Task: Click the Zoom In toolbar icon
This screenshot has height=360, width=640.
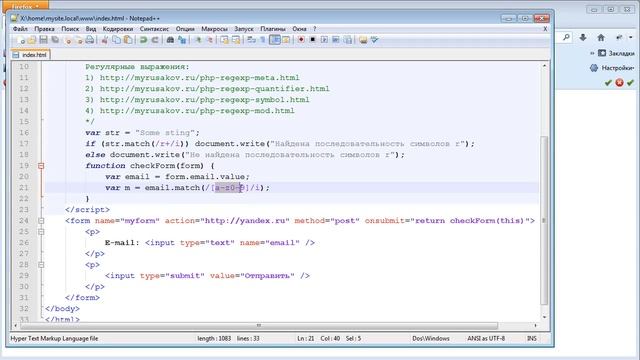Action: pos(198,40)
